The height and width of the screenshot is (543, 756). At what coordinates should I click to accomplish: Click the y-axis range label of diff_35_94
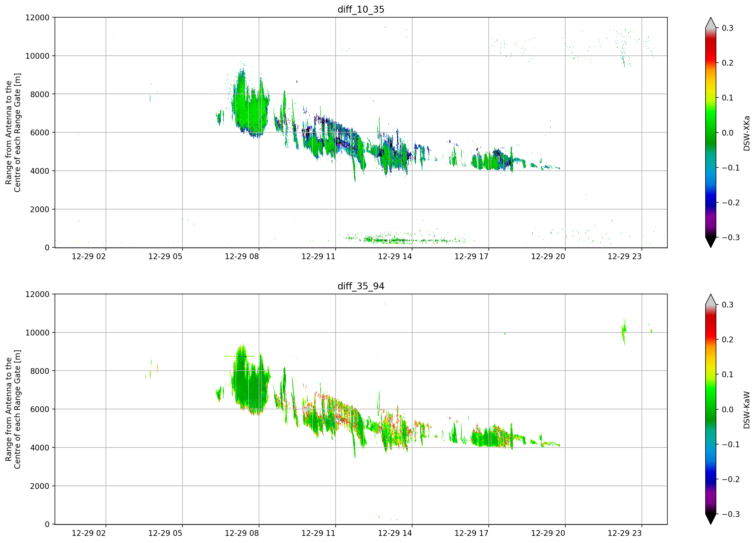(x=13, y=409)
